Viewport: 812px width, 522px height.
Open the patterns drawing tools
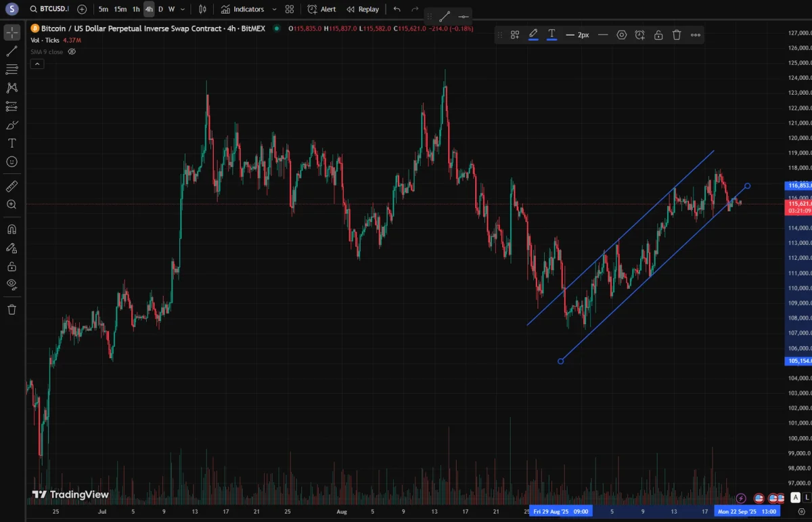click(x=12, y=87)
